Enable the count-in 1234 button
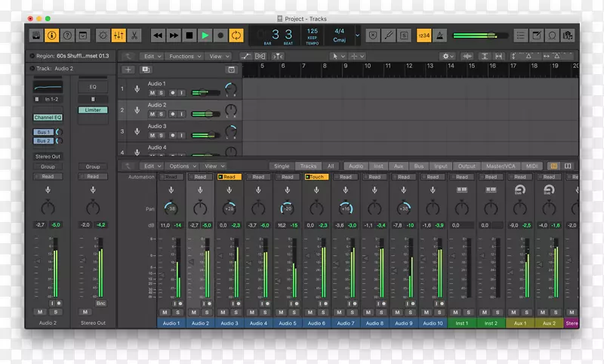 [x=424, y=35]
